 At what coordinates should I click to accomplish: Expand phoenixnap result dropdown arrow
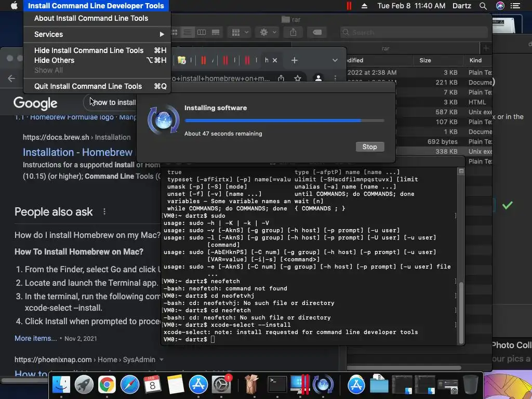click(161, 360)
